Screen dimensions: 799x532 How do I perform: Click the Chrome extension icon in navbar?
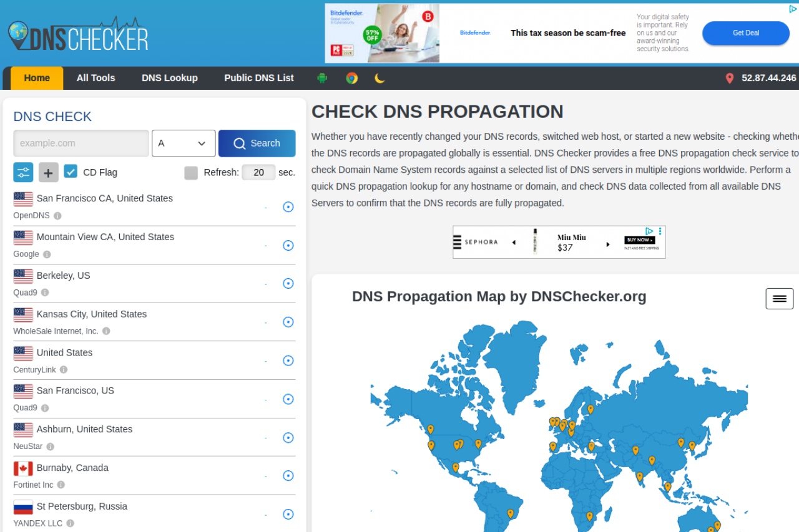coord(352,78)
